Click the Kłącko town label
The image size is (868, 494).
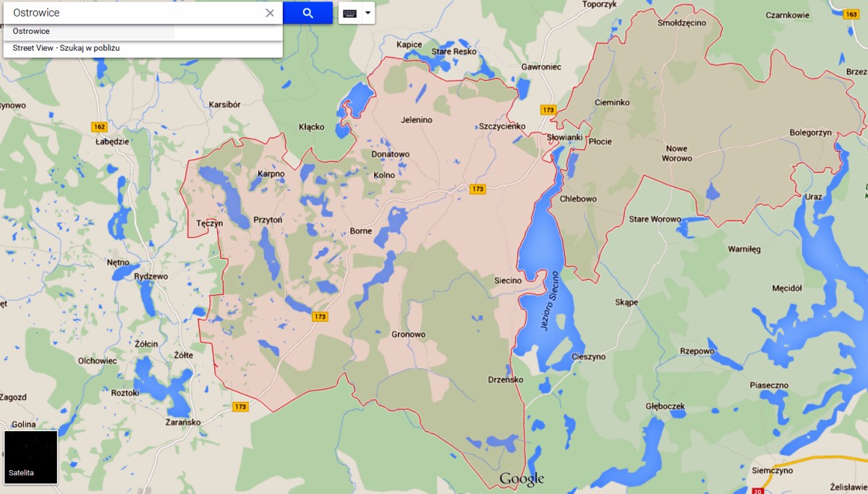coord(312,127)
